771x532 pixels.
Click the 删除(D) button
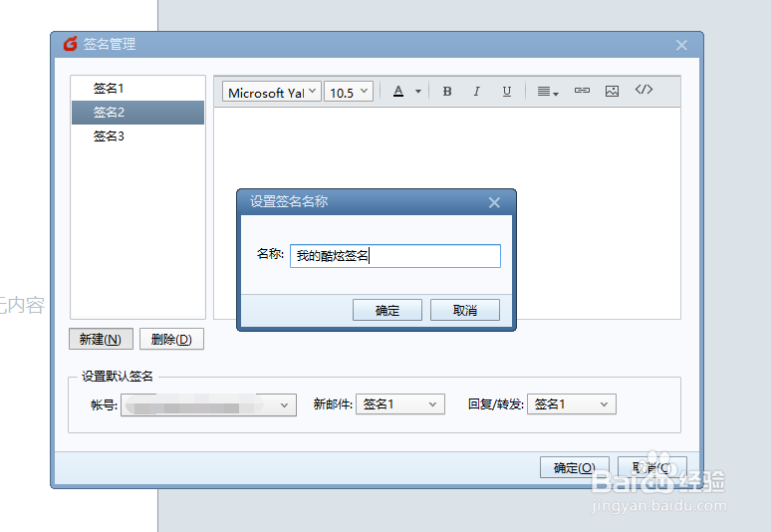[x=171, y=340]
